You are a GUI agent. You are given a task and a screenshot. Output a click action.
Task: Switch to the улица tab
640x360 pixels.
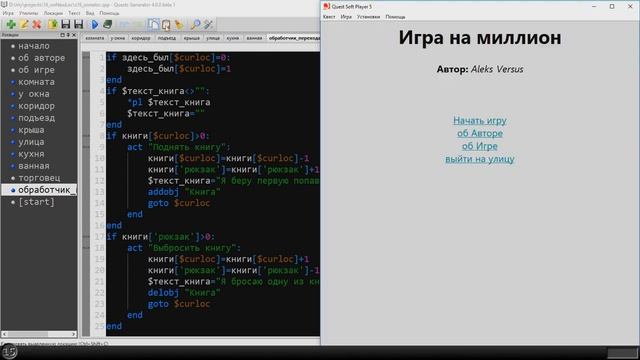(213, 38)
